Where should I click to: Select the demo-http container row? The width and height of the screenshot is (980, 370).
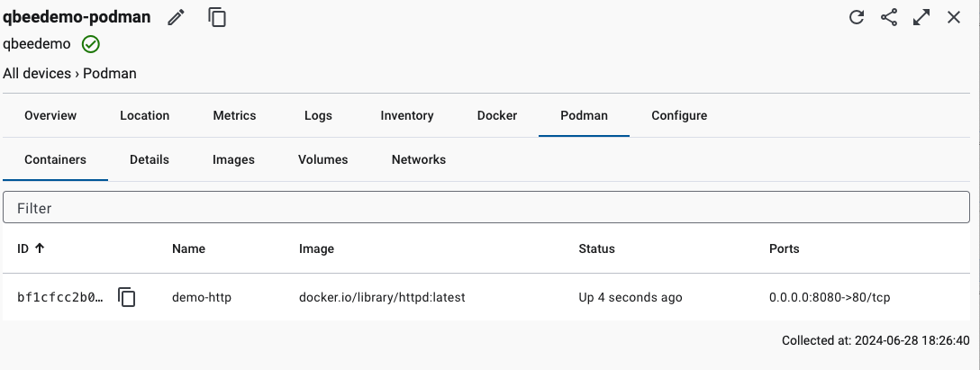coord(202,297)
